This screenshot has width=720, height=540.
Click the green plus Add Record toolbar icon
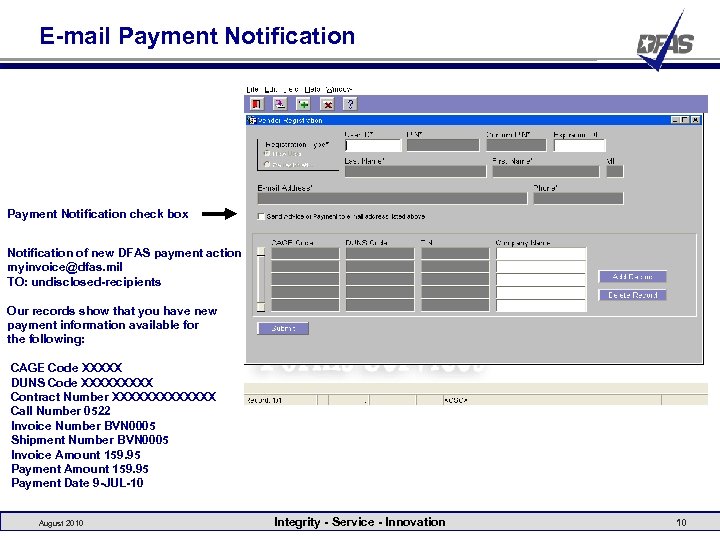tap(304, 104)
